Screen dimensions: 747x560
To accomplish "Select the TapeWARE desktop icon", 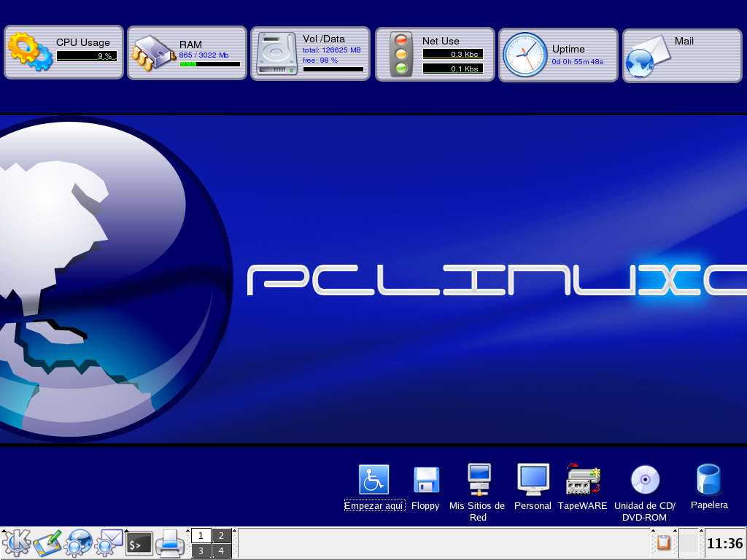I will [583, 486].
